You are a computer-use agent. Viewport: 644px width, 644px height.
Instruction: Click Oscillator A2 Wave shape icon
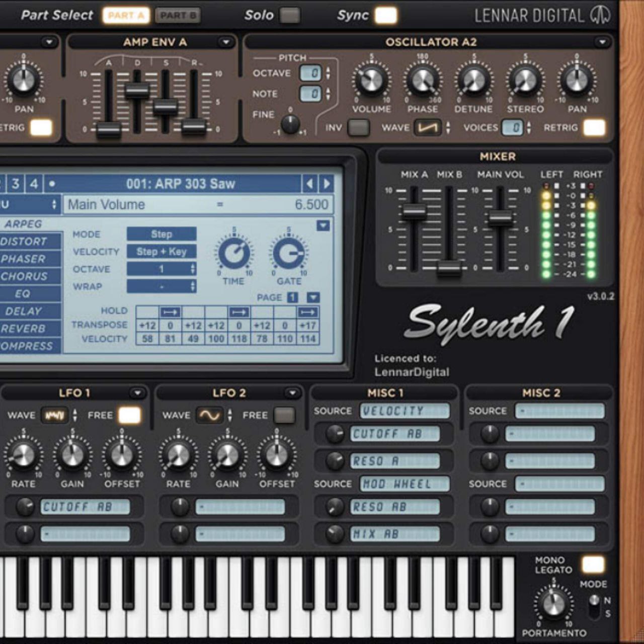(428, 128)
